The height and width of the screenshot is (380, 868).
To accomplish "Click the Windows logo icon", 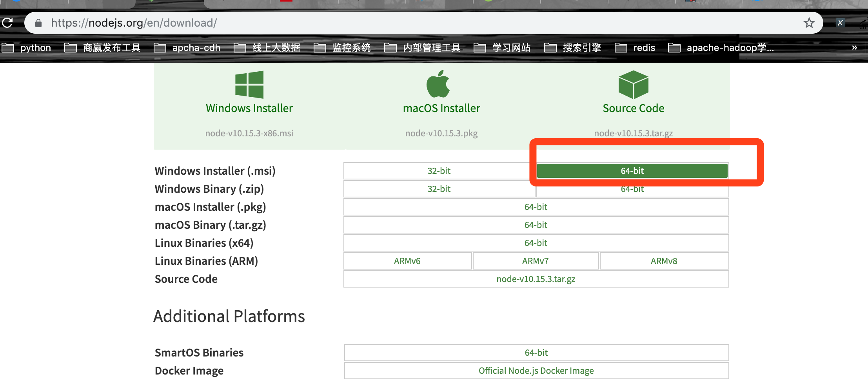I will [x=249, y=85].
